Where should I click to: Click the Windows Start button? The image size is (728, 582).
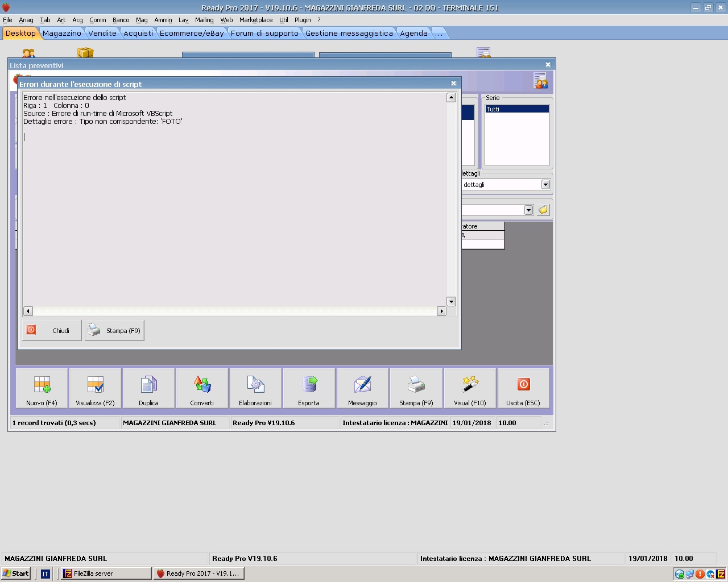tap(16, 573)
